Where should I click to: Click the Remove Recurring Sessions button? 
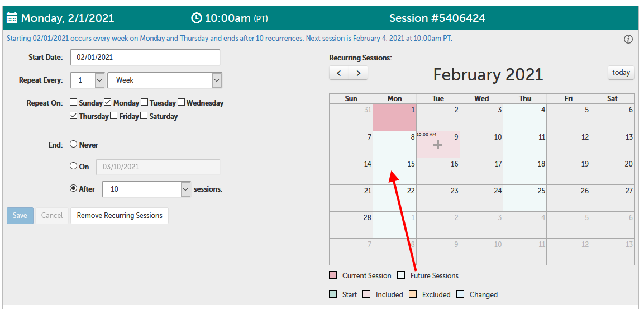point(120,215)
